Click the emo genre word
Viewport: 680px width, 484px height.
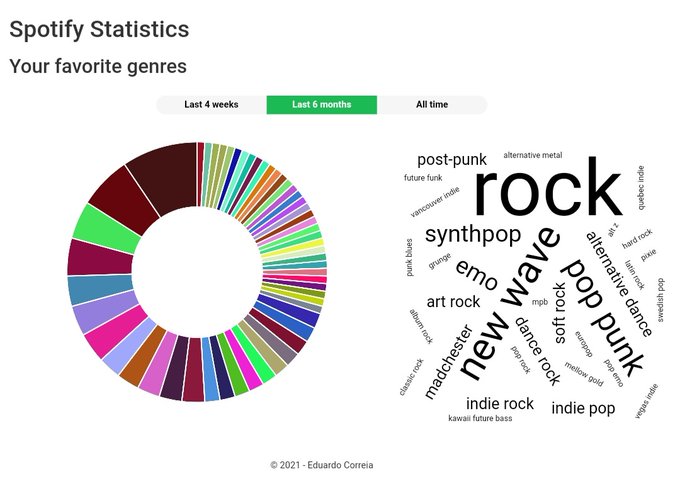(477, 275)
